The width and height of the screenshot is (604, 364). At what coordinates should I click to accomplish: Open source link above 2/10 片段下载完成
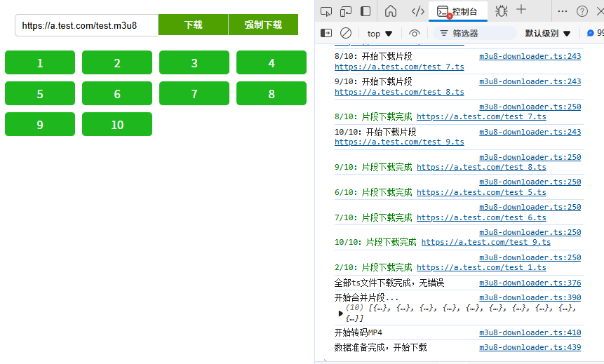pyautogui.click(x=530, y=257)
